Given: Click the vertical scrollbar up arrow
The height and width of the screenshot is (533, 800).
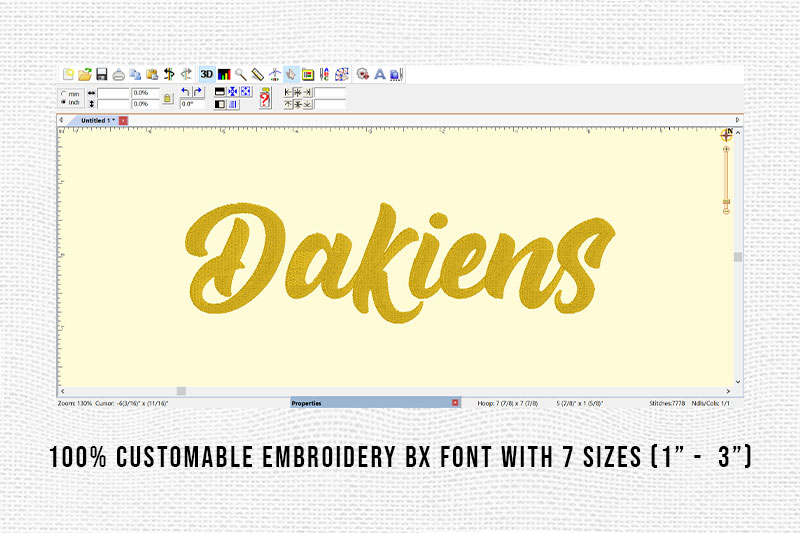Looking at the screenshot, I should click(x=738, y=133).
